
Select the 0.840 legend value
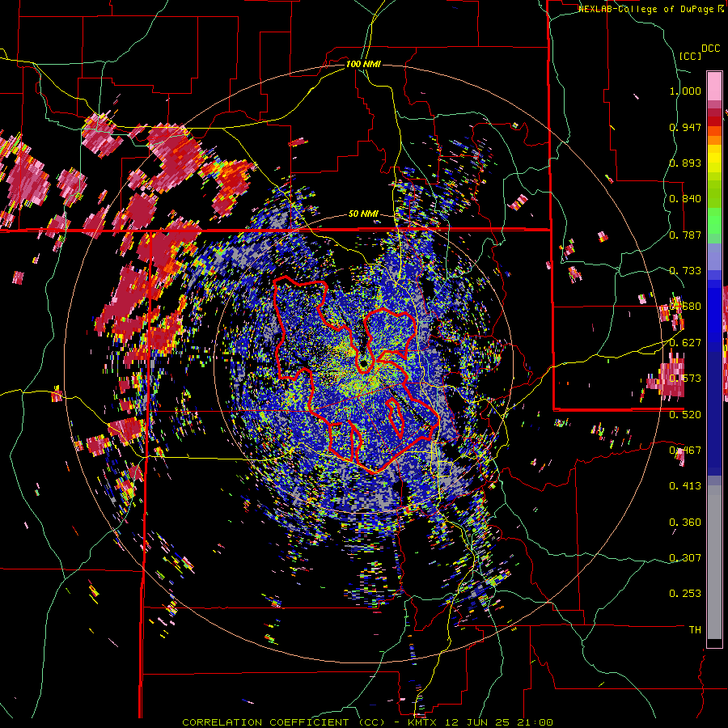click(685, 199)
